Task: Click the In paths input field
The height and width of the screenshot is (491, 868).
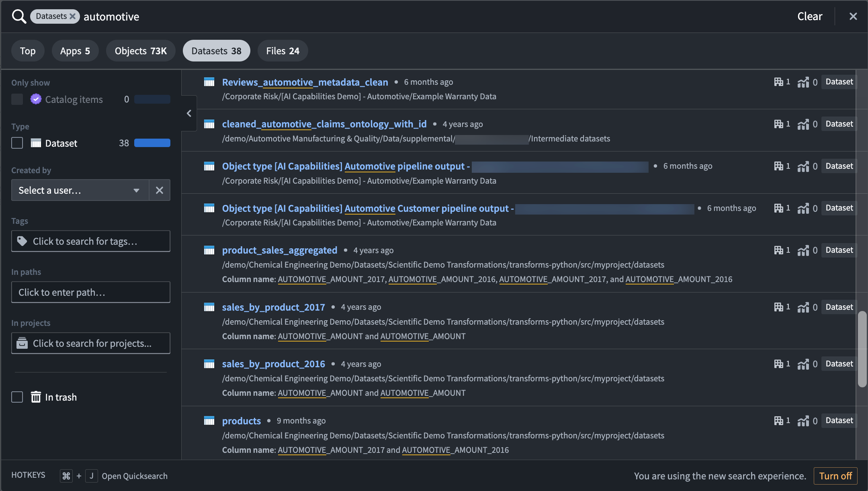Action: point(90,292)
